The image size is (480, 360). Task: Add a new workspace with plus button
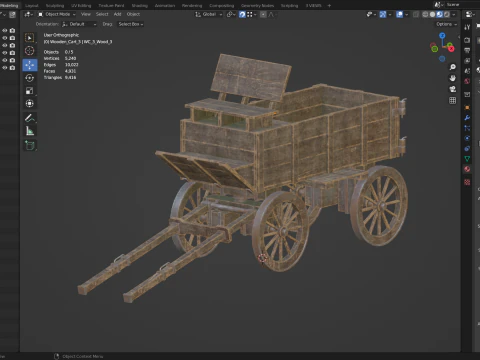click(329, 5)
